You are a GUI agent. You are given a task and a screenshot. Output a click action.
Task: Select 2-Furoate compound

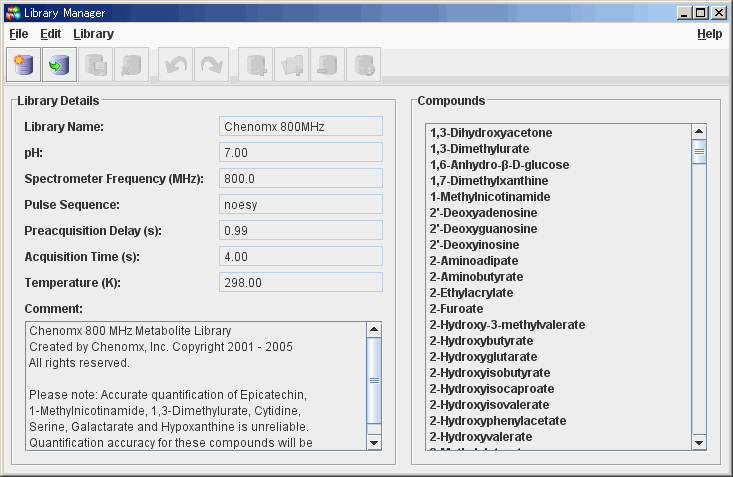tap(559, 309)
